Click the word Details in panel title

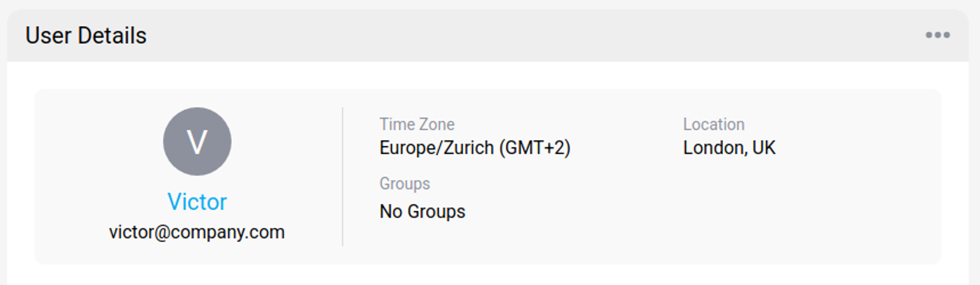(112, 36)
